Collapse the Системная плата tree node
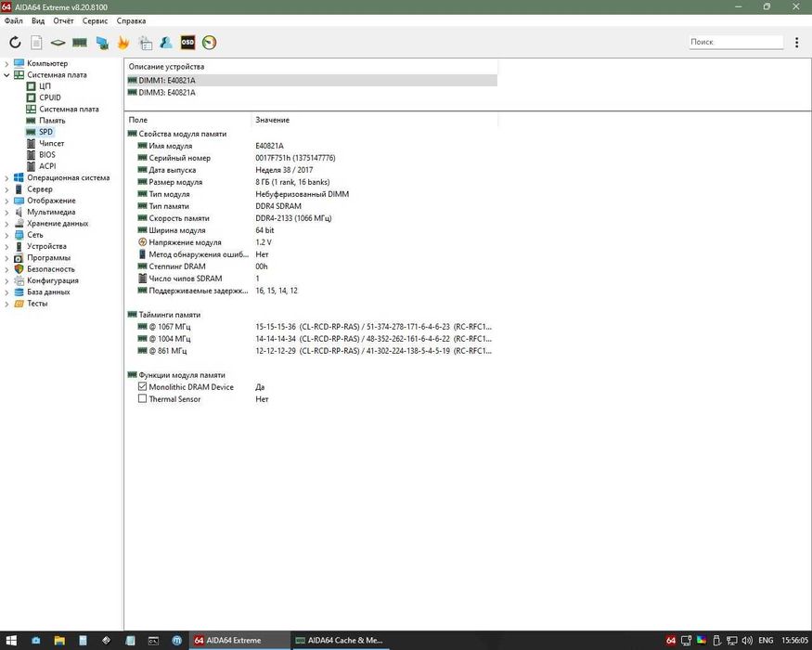The width and height of the screenshot is (812, 650). pos(7,75)
